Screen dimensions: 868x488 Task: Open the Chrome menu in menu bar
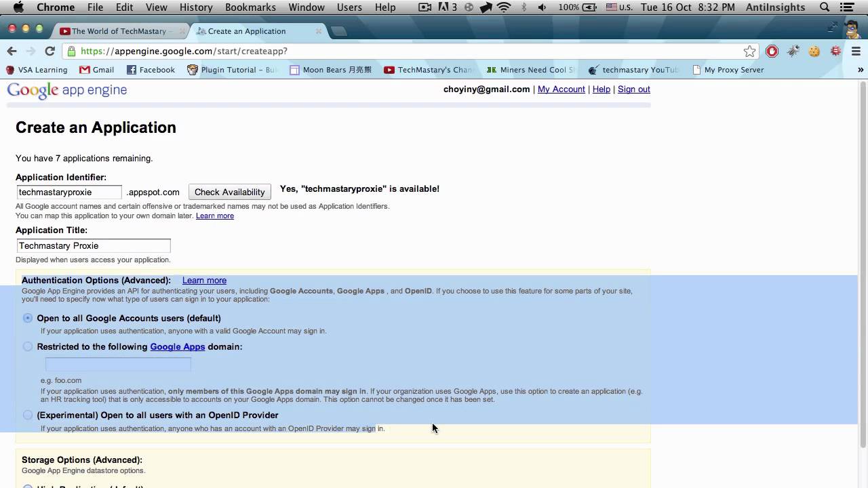pos(56,7)
